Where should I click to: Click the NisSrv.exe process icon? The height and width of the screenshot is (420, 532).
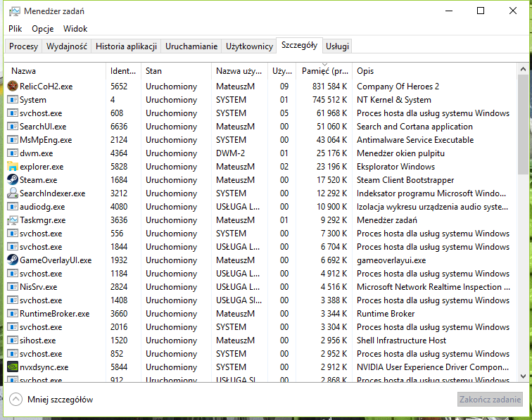pos(13,286)
